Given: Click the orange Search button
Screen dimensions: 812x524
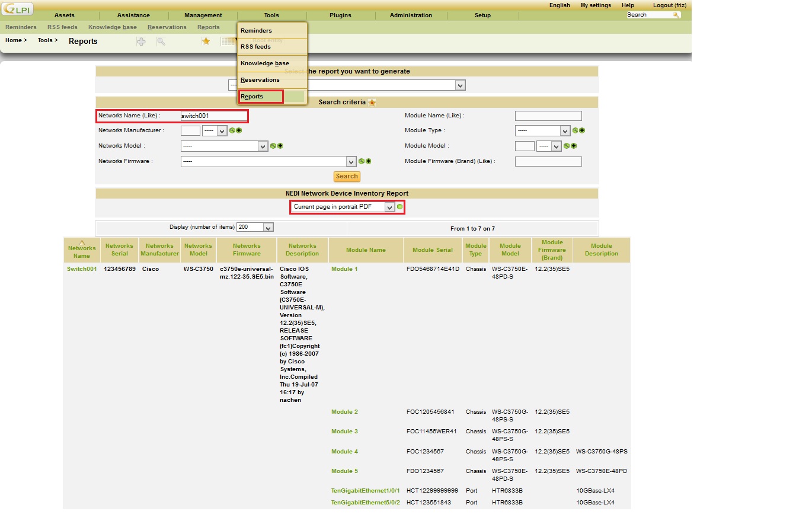Looking at the screenshot, I should coord(347,176).
